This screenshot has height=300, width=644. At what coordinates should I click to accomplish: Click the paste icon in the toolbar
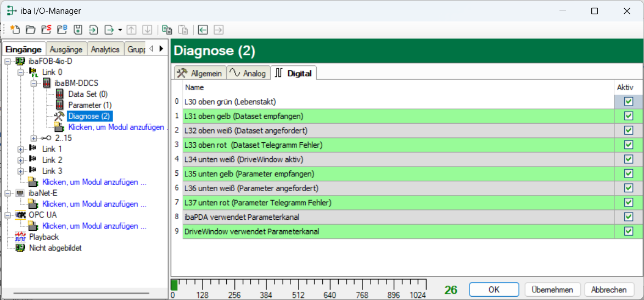click(x=183, y=30)
